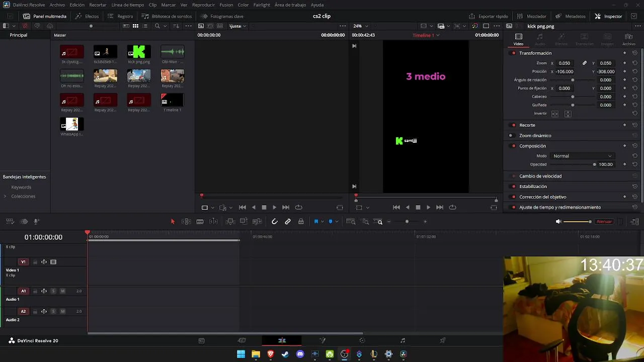Click the media pool search magnifier
This screenshot has height=362, width=644.
click(157, 26)
